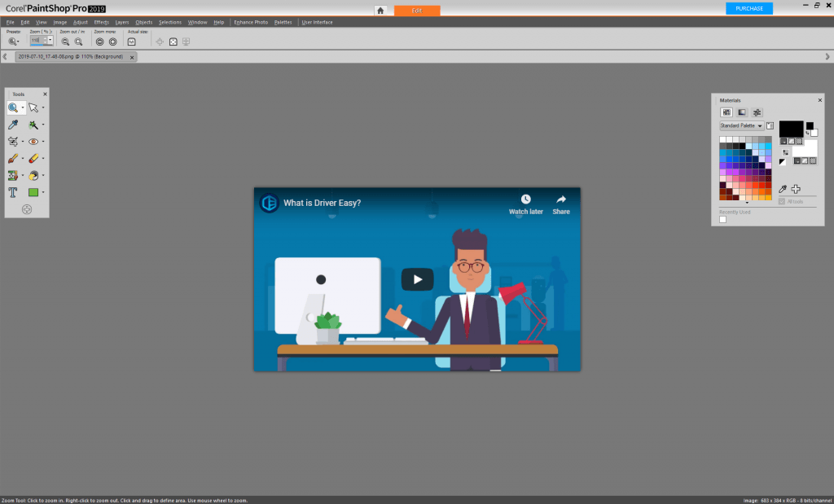Pick the Crop tool

[x=13, y=142]
